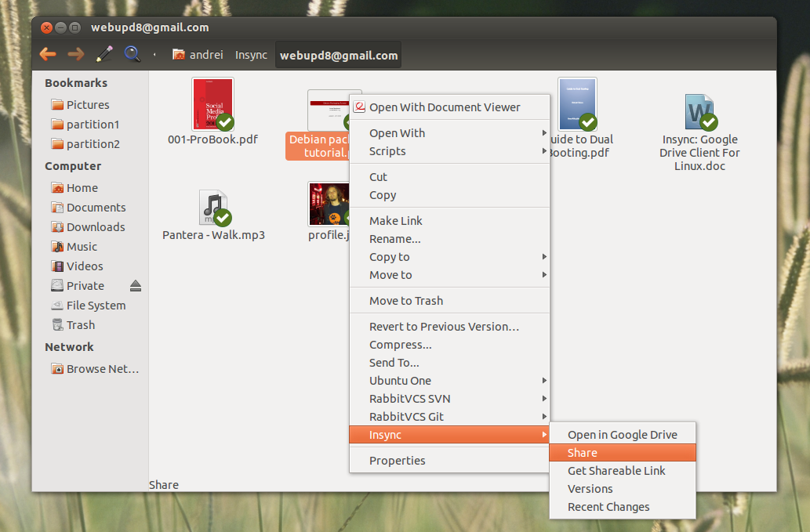This screenshot has width=810, height=532.
Task: Open the Music folder in sidebar
Action: pos(74,247)
